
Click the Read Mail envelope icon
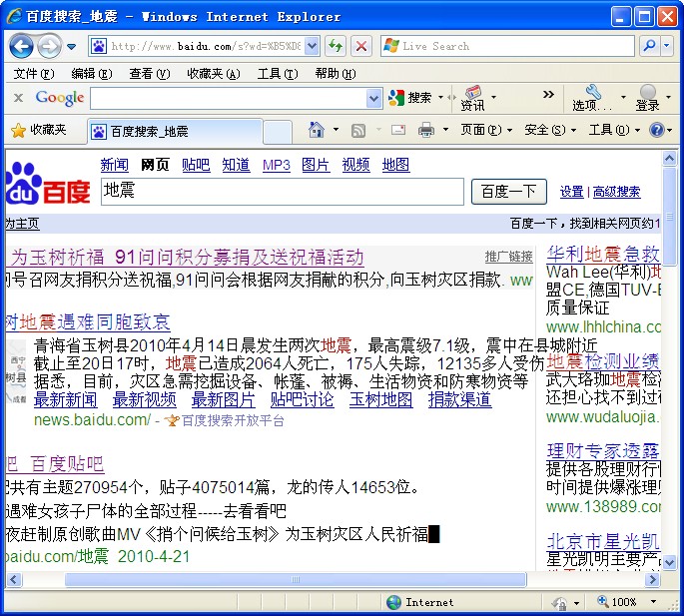[397, 130]
